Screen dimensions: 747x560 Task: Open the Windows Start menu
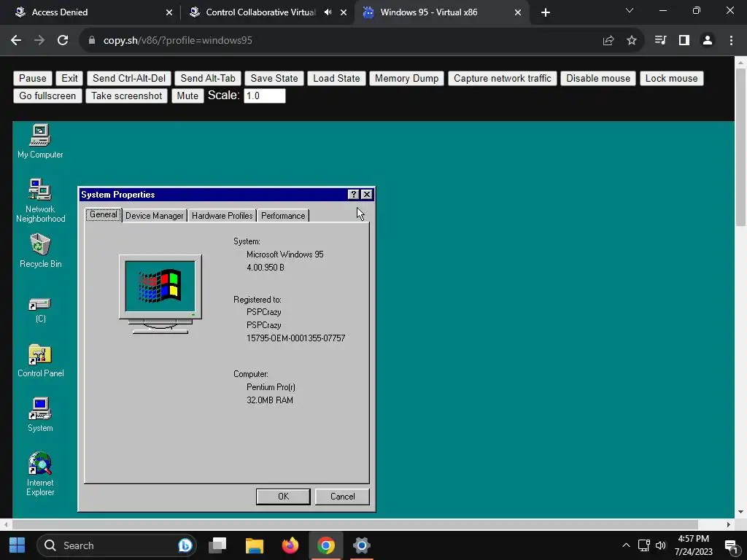(18, 545)
